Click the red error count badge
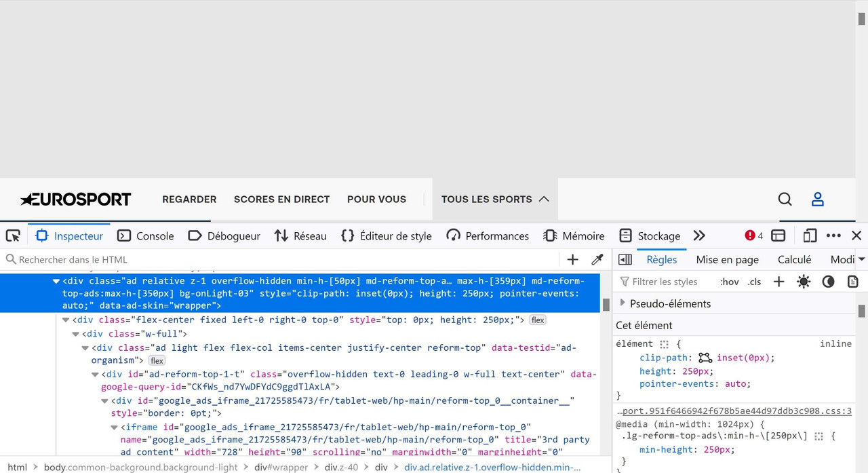Screen dimensions: 868x473 pos(753,235)
